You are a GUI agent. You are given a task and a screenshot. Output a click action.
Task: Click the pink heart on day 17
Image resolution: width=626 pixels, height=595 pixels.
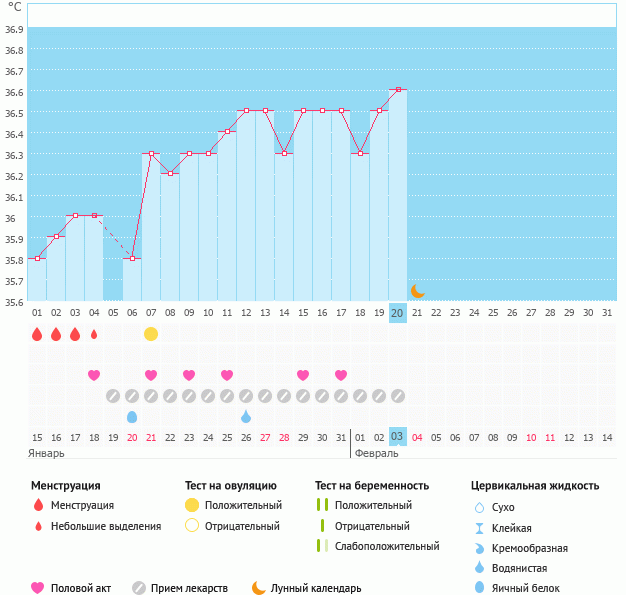[341, 375]
